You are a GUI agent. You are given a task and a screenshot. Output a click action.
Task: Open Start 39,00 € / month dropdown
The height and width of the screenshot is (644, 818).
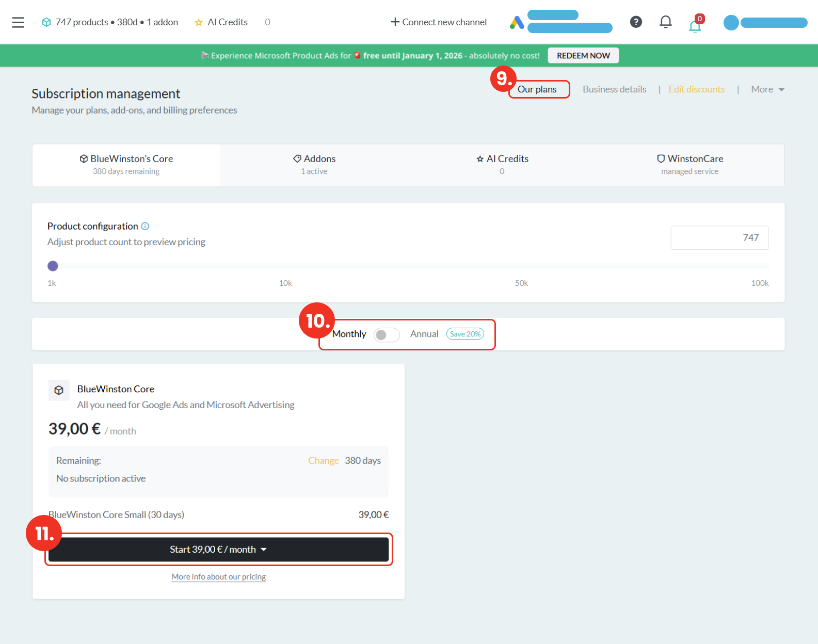218,550
